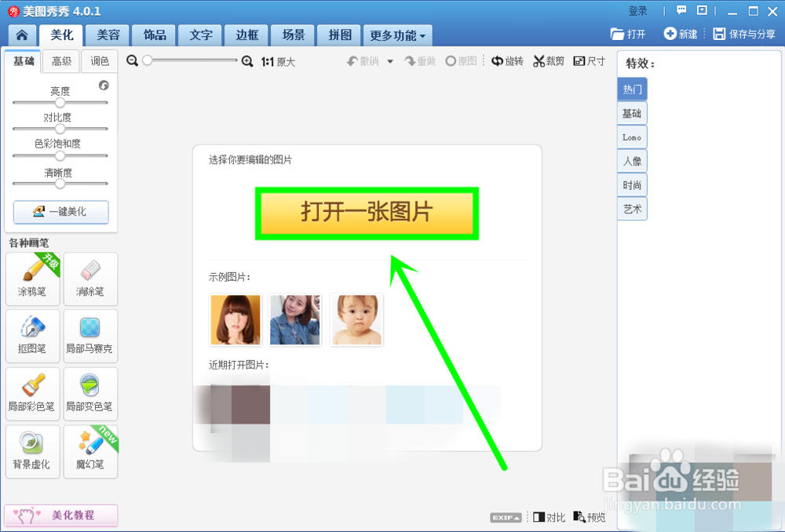Switch to the 美化 tab
The width and height of the screenshot is (785, 532).
(62, 35)
